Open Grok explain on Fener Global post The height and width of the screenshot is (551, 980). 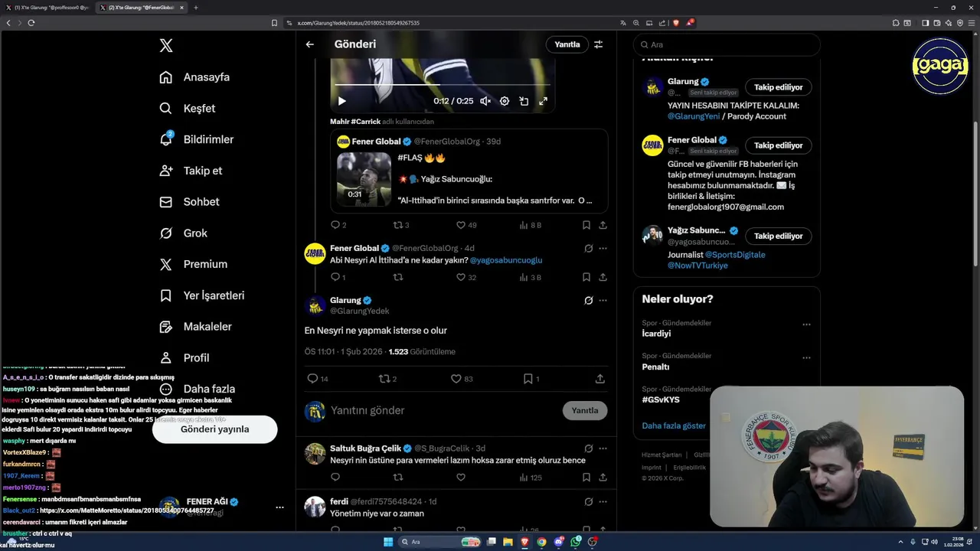pyautogui.click(x=588, y=249)
